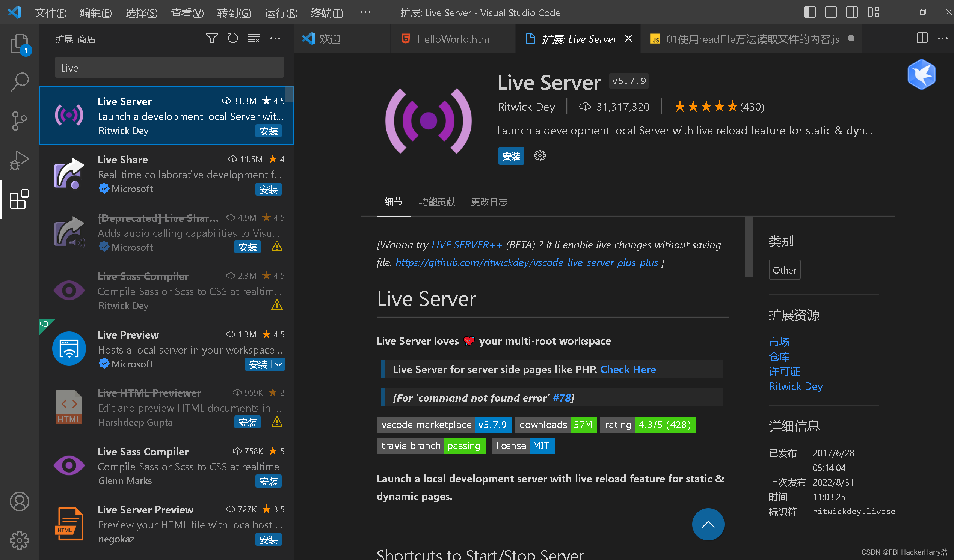954x560 pixels.
Task: Install Live Server in the list
Action: coord(269,131)
